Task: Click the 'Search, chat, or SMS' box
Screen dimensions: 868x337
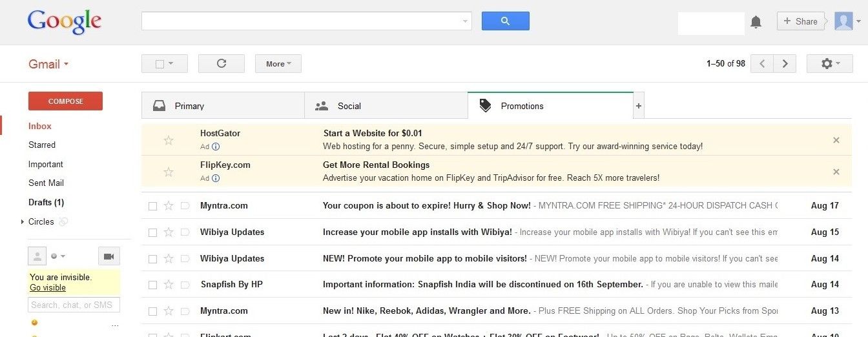Action: (74, 305)
